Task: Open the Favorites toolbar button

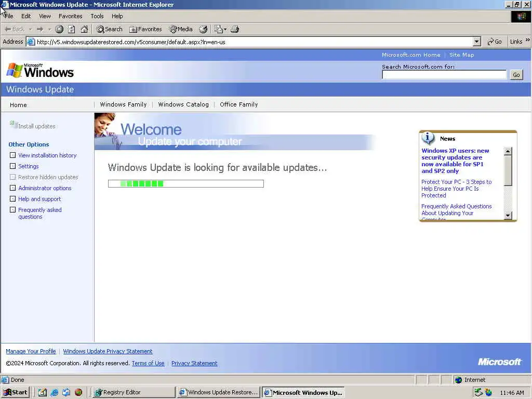Action: pos(145,29)
